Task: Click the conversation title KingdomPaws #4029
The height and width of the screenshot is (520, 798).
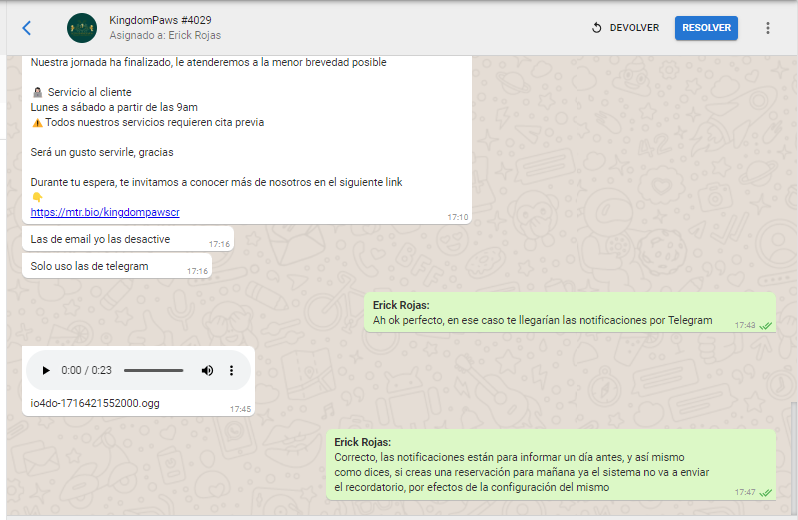Action: click(x=160, y=20)
